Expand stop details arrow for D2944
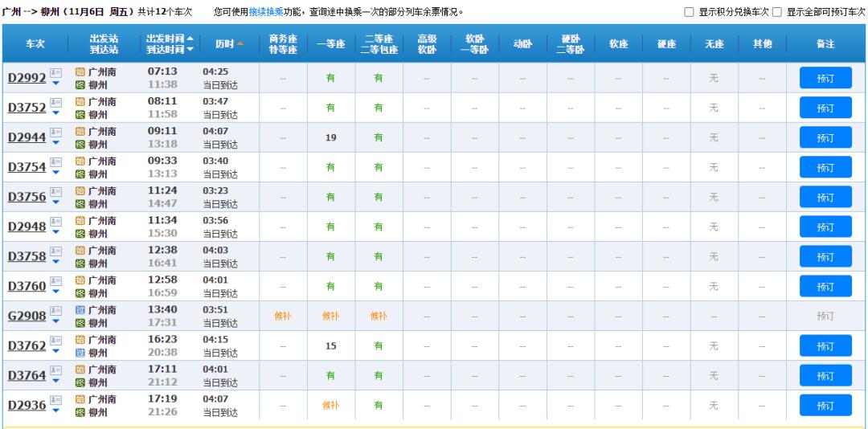The height and width of the screenshot is (429, 868). pyautogui.click(x=55, y=143)
